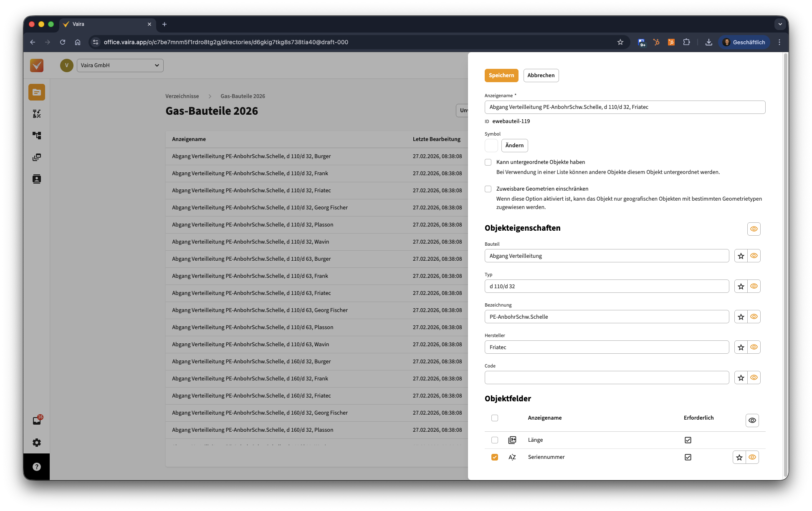Click the Speichern button
This screenshot has height=511, width=812.
(501, 76)
